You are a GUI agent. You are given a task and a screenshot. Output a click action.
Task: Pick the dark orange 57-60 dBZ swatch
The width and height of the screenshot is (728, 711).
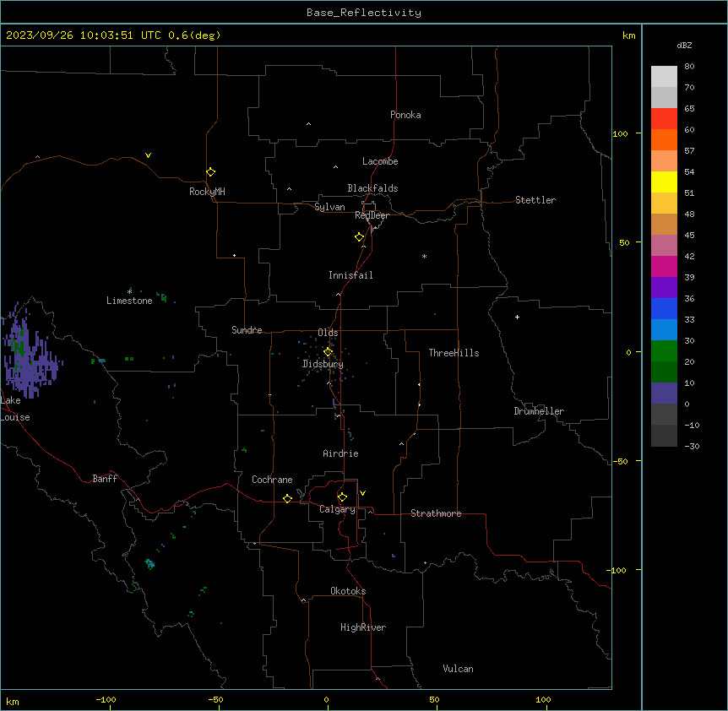(664, 139)
